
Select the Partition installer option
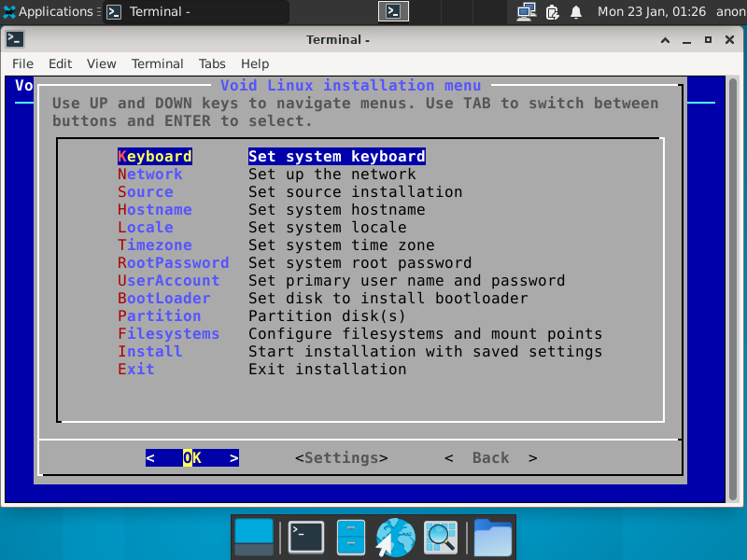160,315
